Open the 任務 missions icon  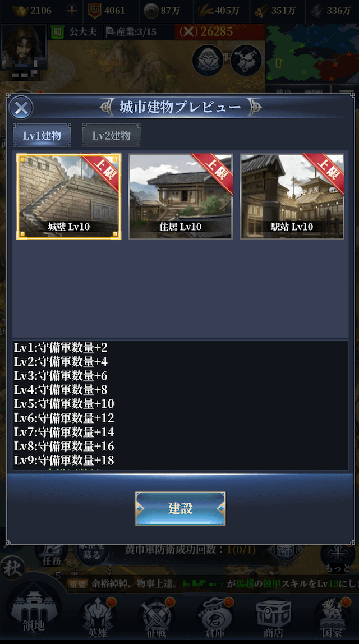point(52,554)
